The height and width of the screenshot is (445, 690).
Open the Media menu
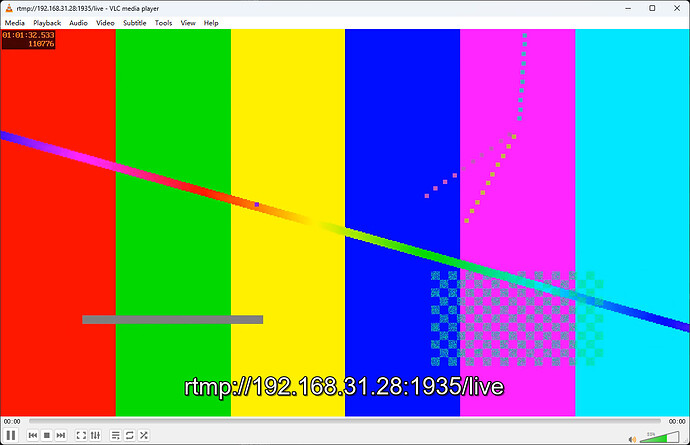point(15,23)
